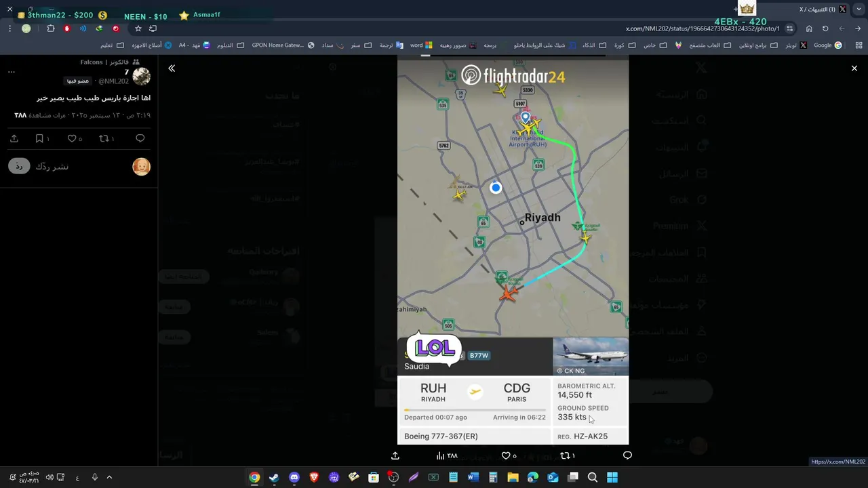Click the flight progress bar RUH to CDG
This screenshot has height=488, width=868.
tap(475, 410)
